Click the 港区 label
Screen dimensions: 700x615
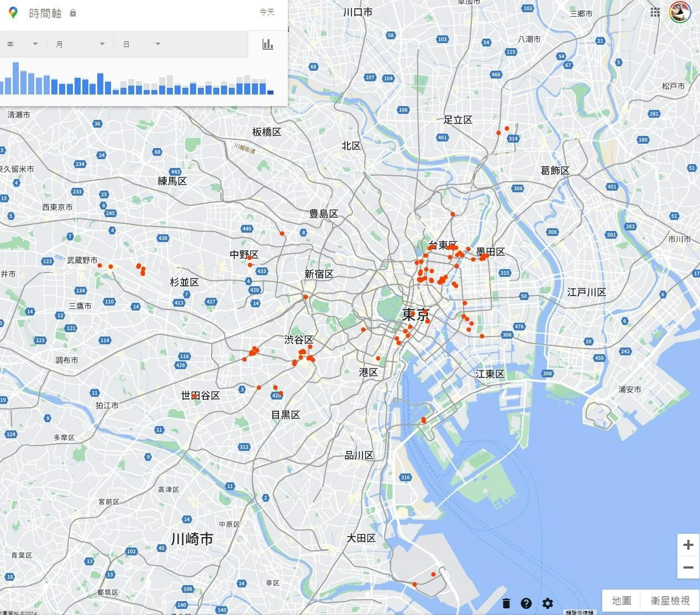[x=369, y=372]
